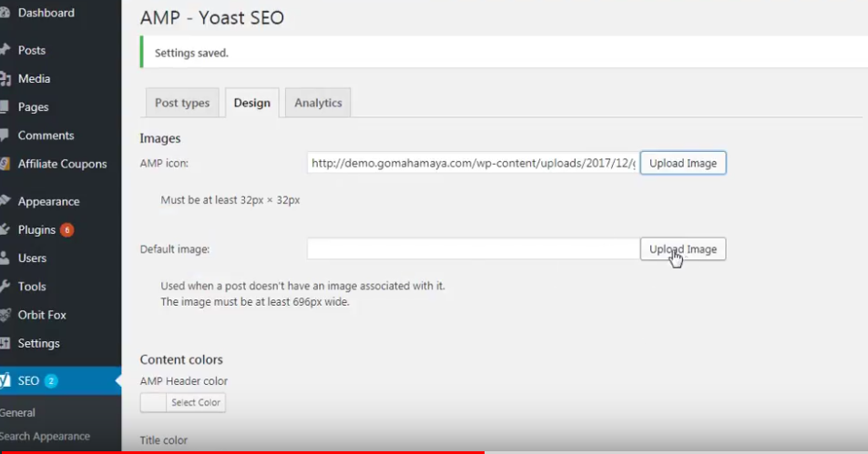The image size is (868, 454).
Task: Click the Affiliate Coupons icon
Action: pyautogui.click(x=5, y=164)
